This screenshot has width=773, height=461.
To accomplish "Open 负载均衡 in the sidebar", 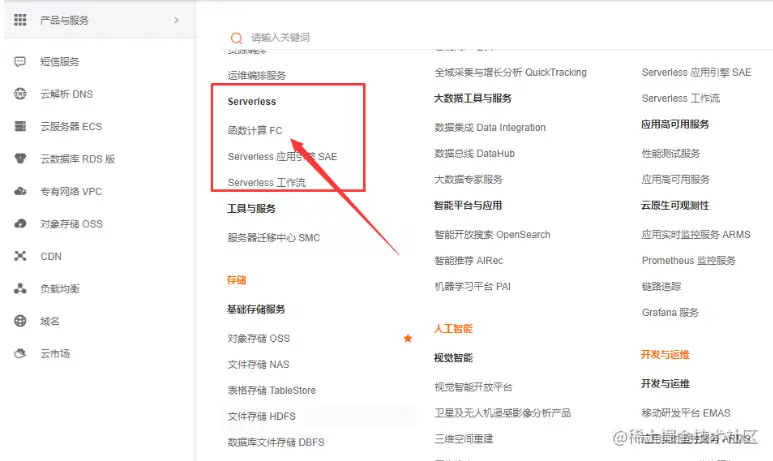I will (60, 289).
